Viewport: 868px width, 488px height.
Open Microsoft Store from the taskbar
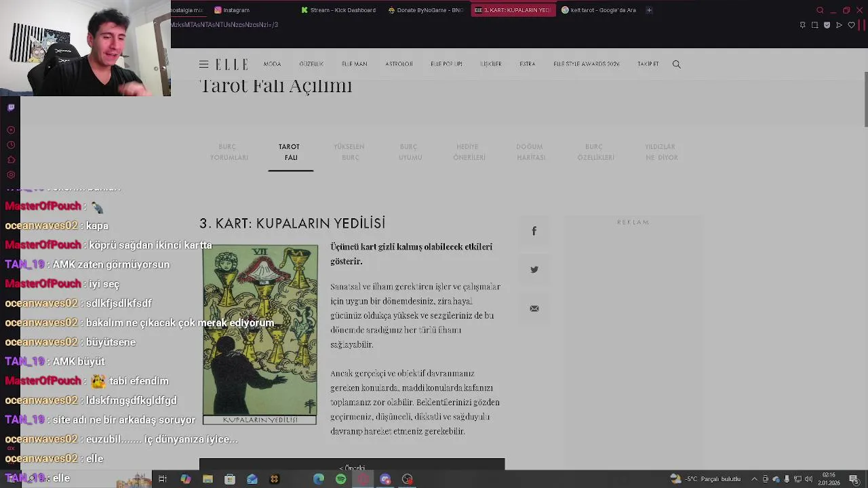pos(230,479)
